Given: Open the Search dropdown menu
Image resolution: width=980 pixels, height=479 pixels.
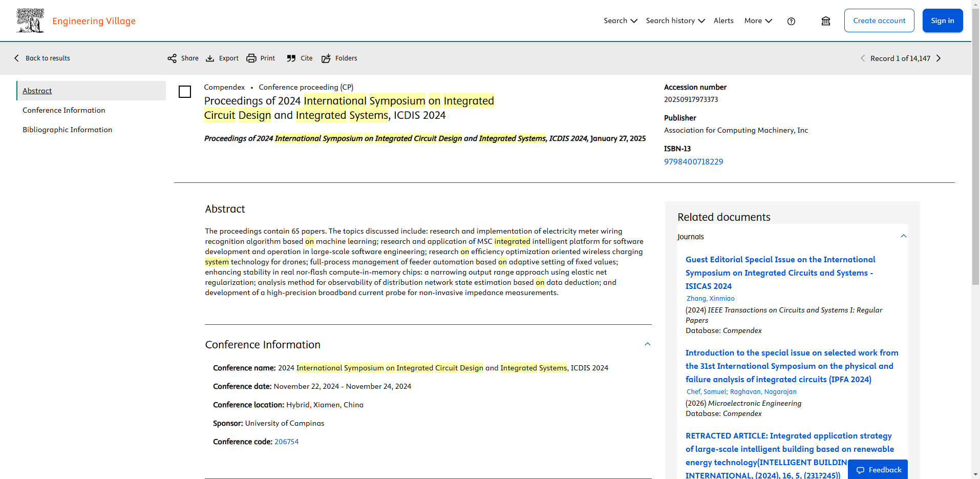Looking at the screenshot, I should coord(620,20).
